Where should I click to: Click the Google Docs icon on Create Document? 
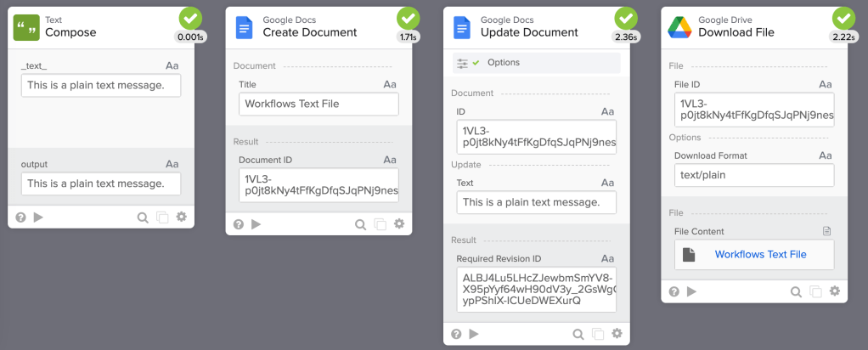(x=244, y=26)
